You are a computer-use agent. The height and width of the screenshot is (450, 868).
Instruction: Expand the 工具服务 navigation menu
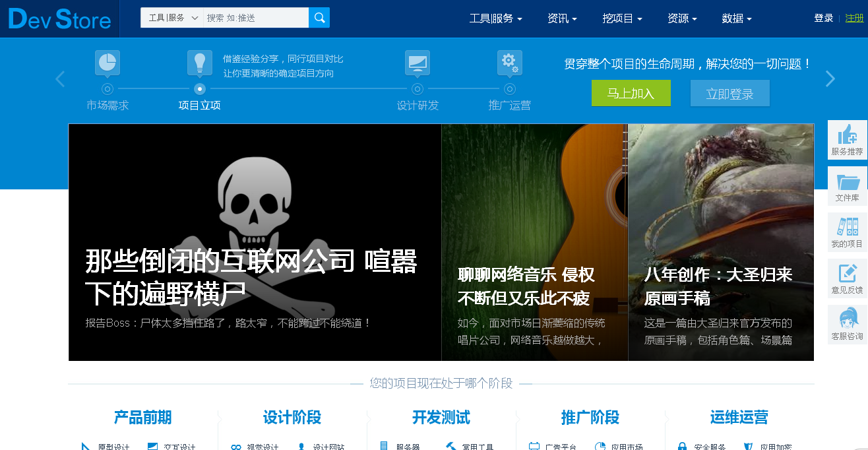(x=496, y=18)
